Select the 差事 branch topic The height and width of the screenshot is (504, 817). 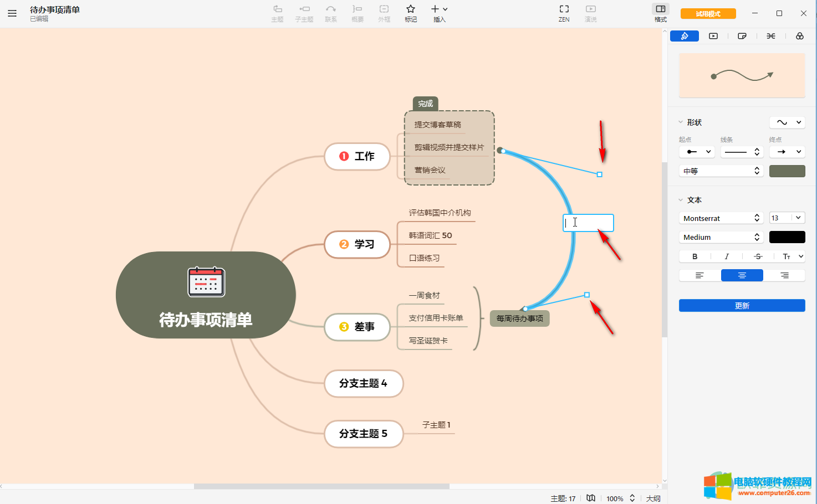pos(358,327)
